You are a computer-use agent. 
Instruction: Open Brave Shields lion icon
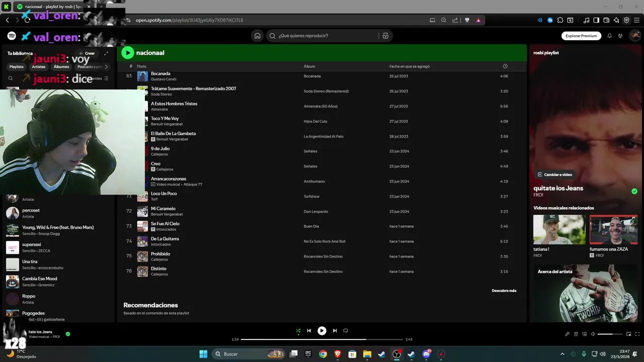pyautogui.click(x=467, y=20)
